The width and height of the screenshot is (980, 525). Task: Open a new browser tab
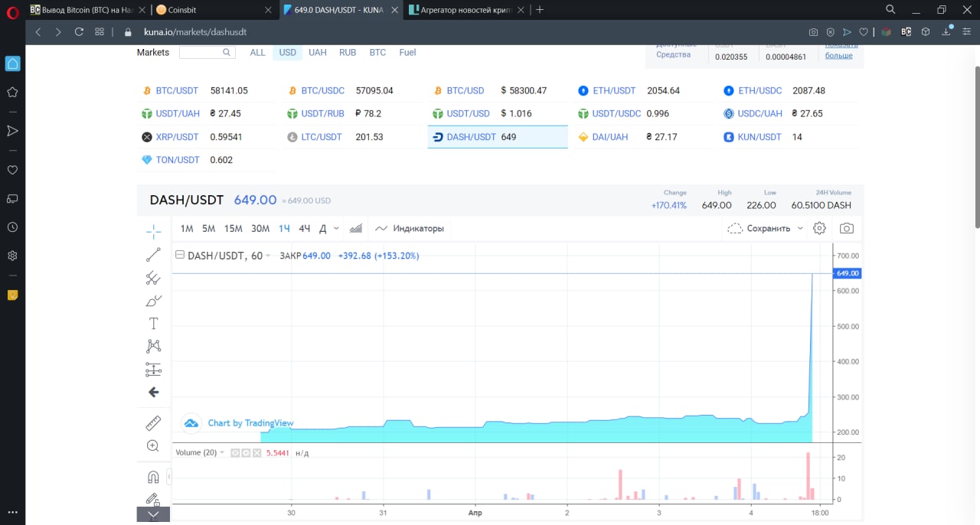pos(540,9)
